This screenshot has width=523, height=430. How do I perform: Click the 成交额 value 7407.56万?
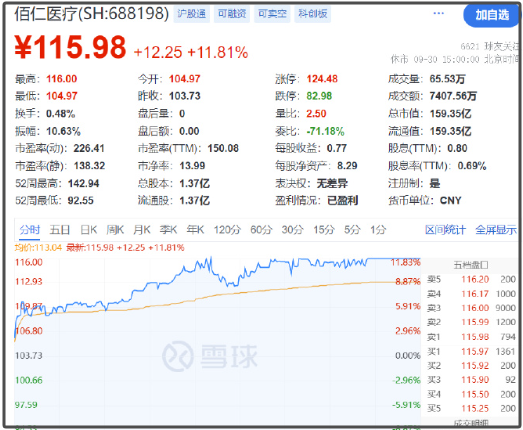(x=453, y=96)
